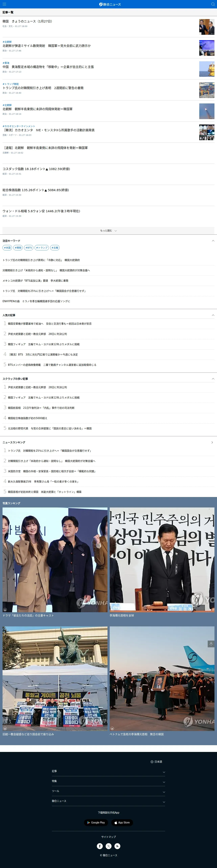217x868 pixels.
Task: Select the #BTS keyword tag
Action: click(29, 248)
